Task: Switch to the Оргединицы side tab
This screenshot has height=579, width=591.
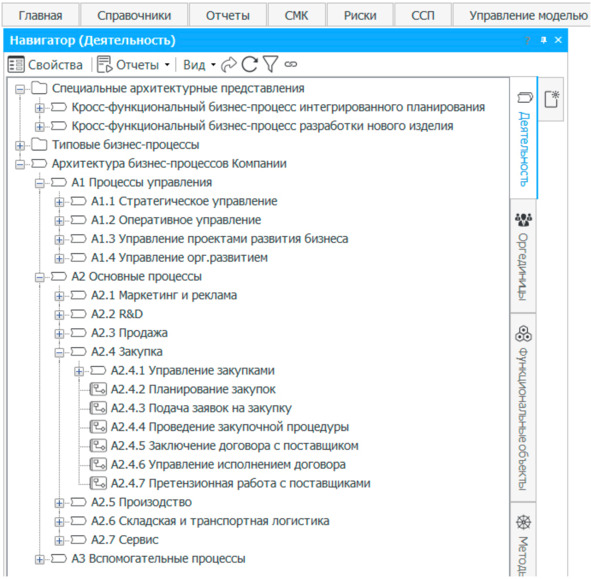Action: click(x=523, y=256)
